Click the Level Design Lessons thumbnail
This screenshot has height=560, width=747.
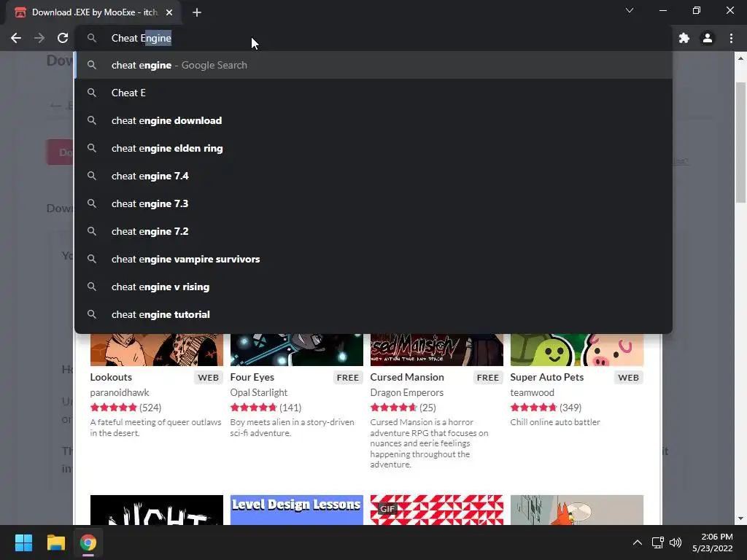297,510
